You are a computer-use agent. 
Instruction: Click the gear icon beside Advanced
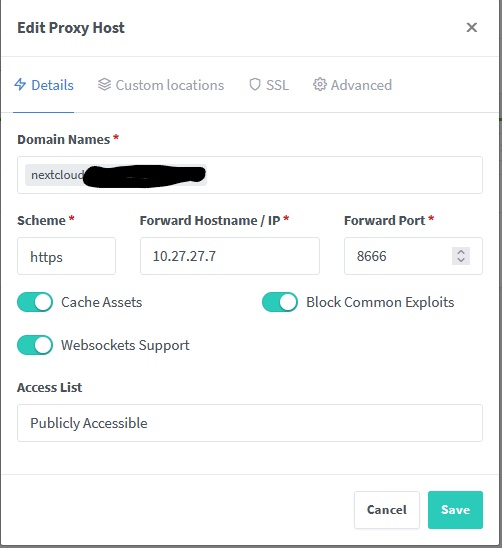(320, 85)
